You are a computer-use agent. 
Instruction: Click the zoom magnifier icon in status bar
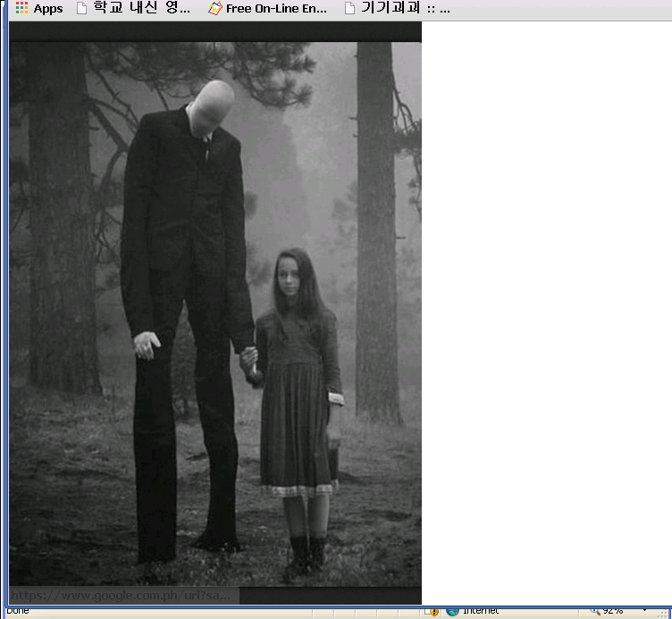coord(595,611)
